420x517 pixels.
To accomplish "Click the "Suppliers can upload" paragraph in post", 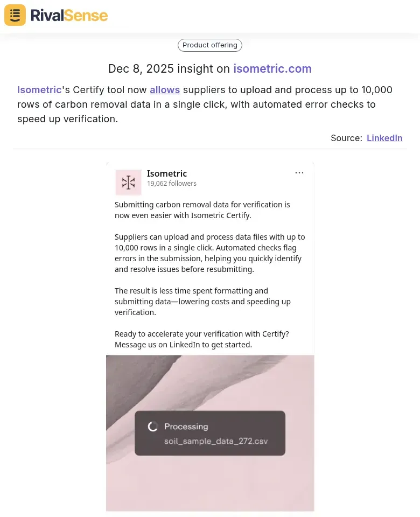I will tap(209, 253).
